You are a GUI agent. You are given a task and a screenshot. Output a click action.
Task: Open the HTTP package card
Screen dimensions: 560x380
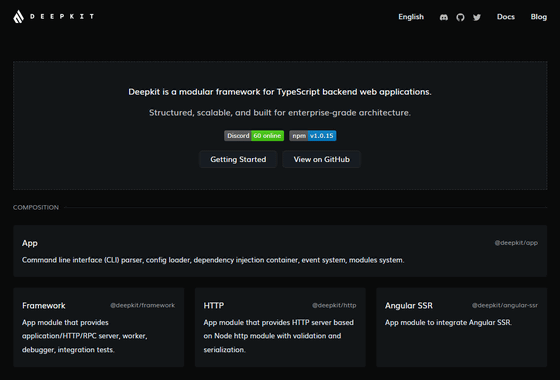click(280, 327)
